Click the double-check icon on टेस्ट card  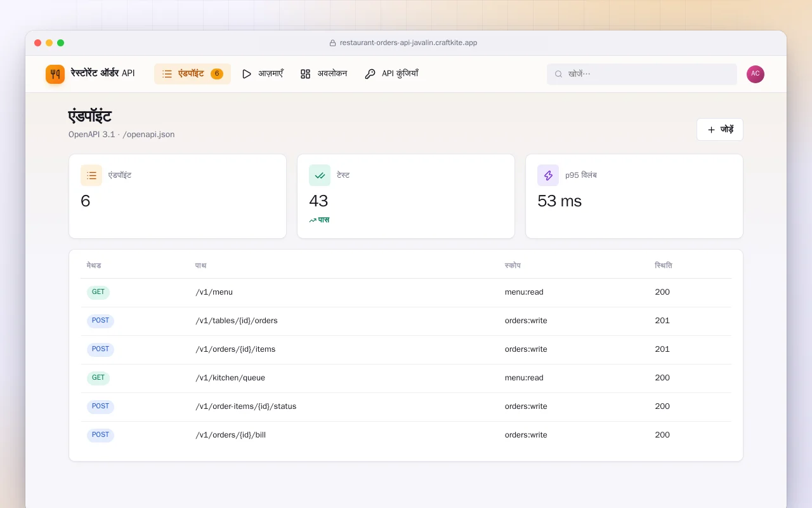[x=320, y=175]
